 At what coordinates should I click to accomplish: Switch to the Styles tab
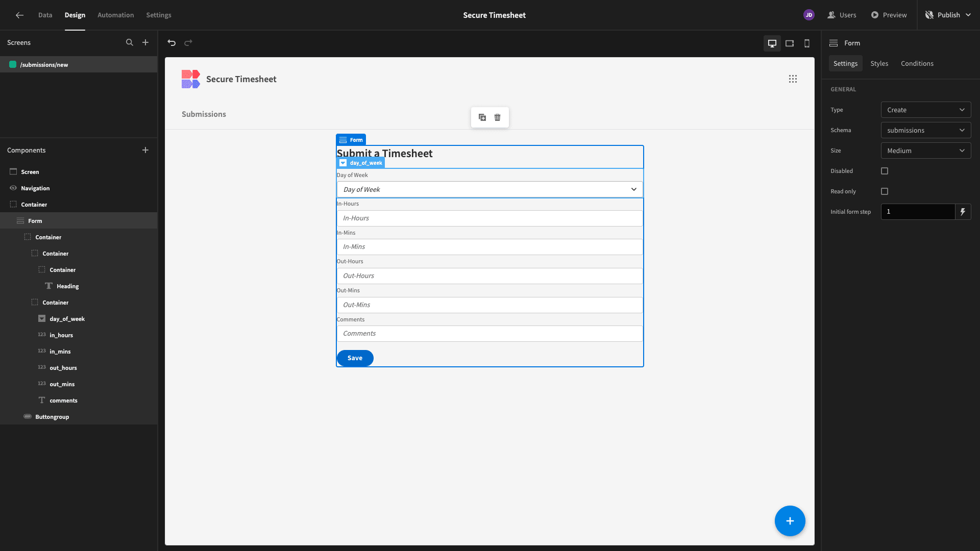click(x=879, y=64)
